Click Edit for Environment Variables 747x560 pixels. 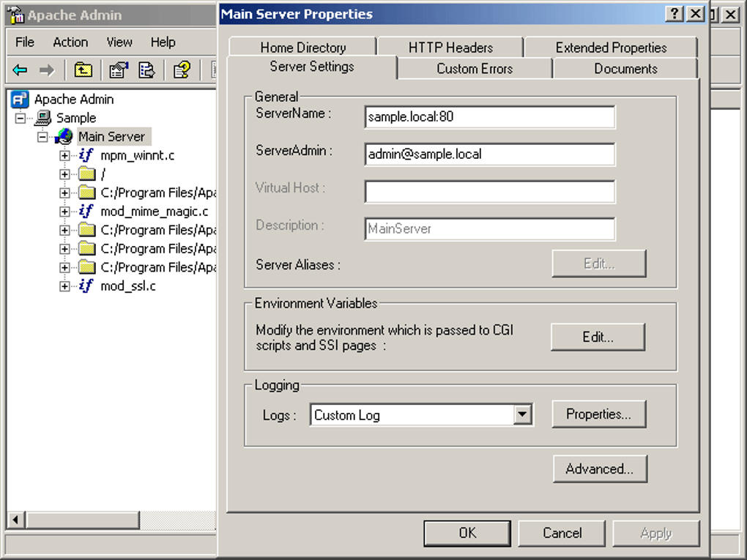598,337
